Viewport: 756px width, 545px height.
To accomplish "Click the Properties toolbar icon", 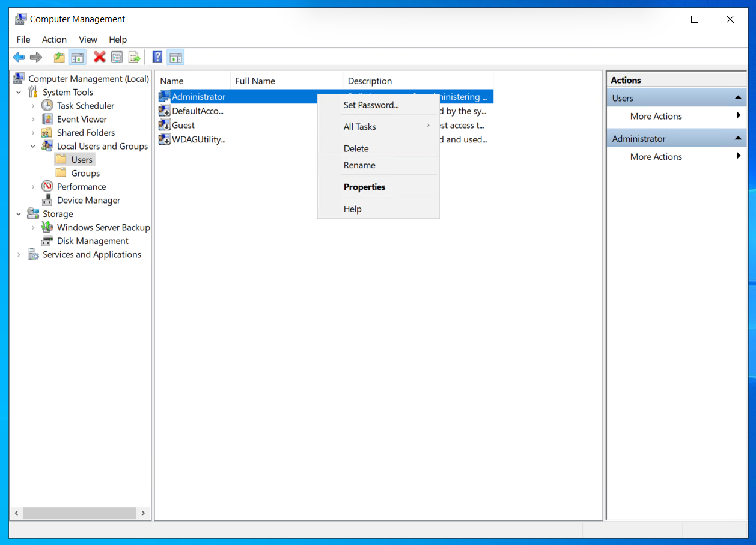I will [x=117, y=57].
